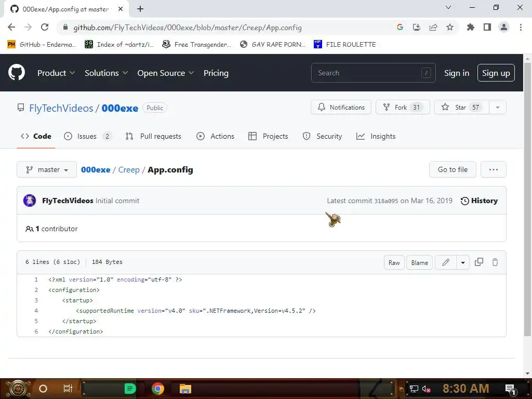The width and height of the screenshot is (532, 399).
Task: Click the GitHub octocat logo
Action: tap(17, 72)
